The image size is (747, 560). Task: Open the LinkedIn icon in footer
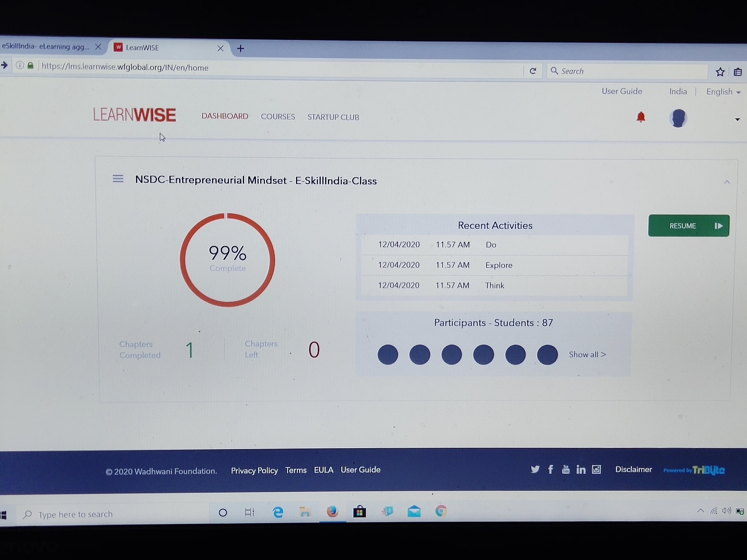coord(581,469)
